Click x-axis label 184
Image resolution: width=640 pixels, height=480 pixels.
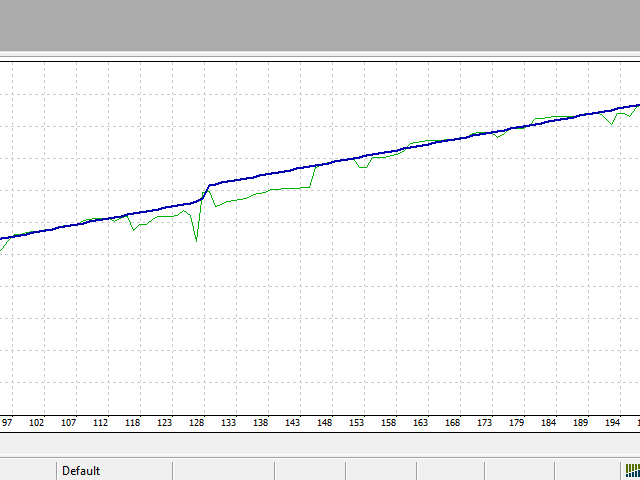[549, 423]
